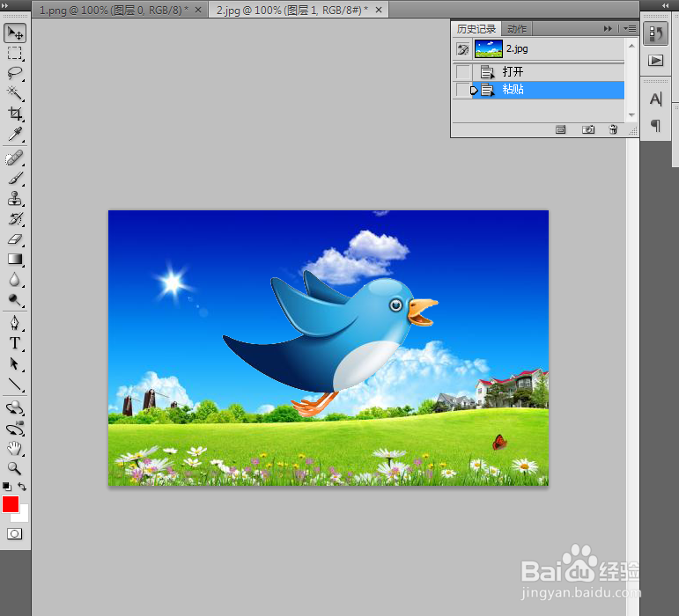Create a new snapshot
Screen dimensions: 679x616
(587, 129)
